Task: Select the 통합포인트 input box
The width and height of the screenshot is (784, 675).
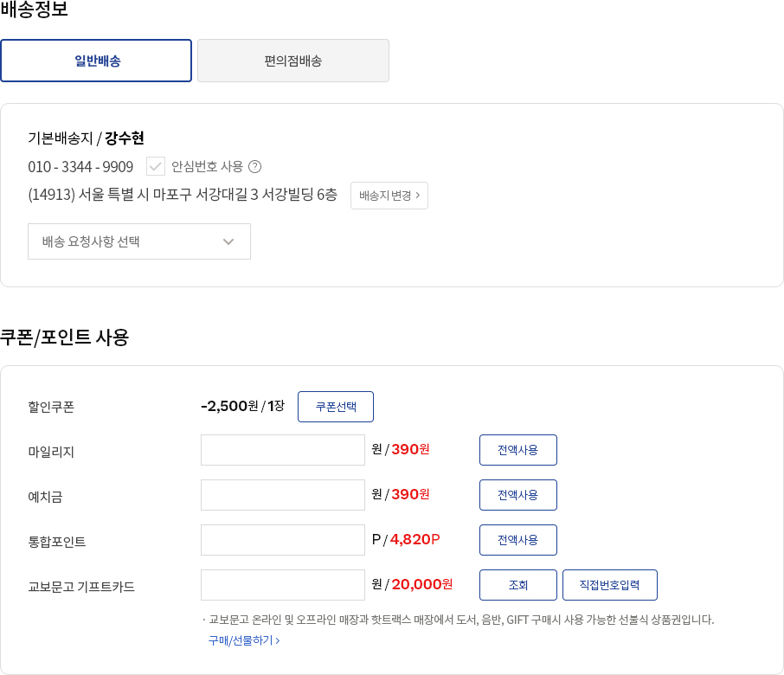Action: 283,540
